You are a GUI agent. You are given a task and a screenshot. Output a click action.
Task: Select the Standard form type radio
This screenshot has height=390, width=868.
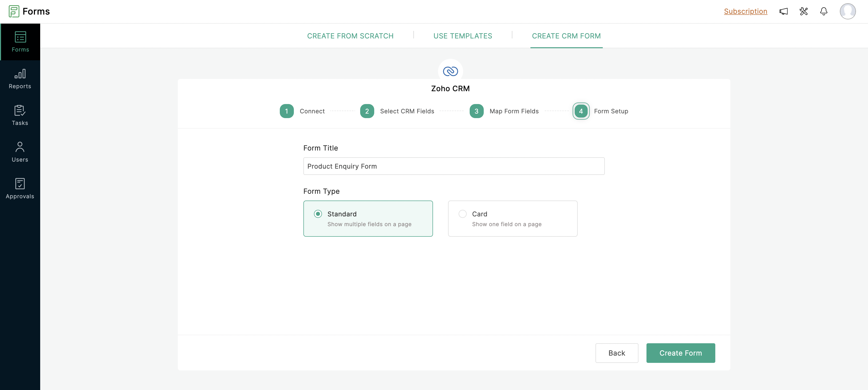tap(318, 214)
